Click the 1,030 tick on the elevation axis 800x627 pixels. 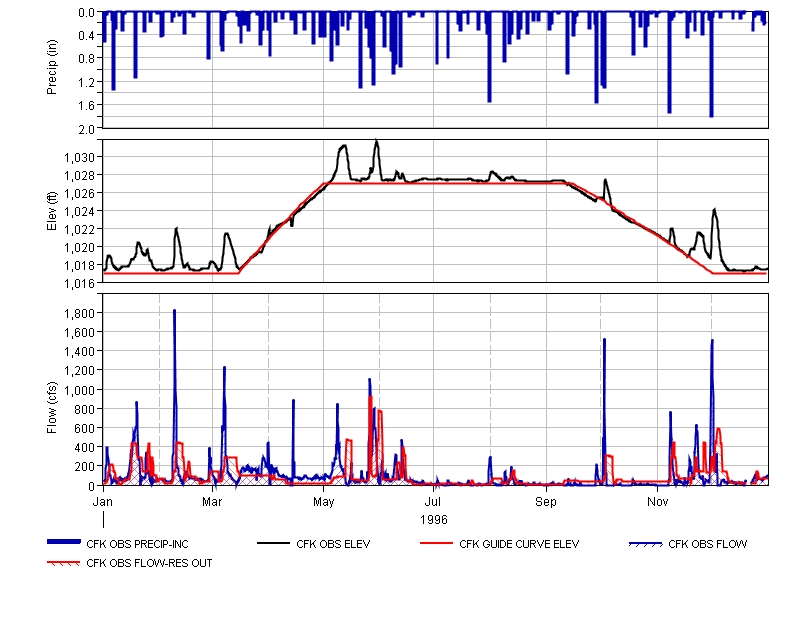coord(79,158)
